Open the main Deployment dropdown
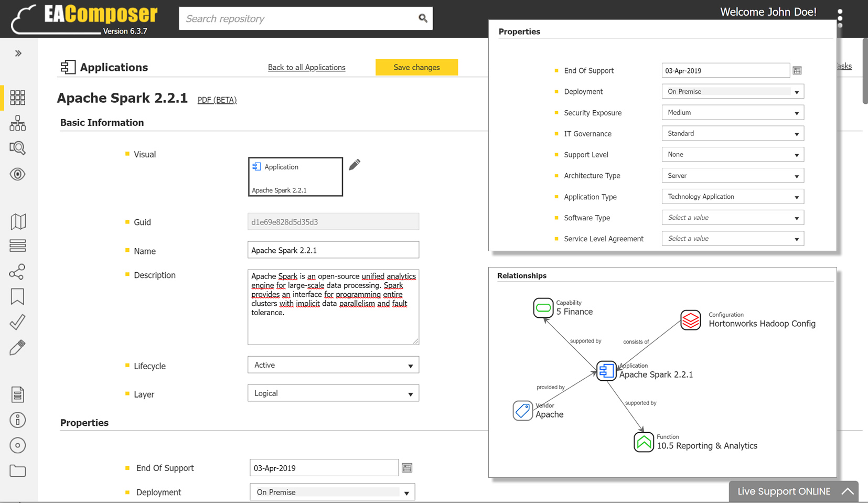This screenshot has width=868, height=503. 333,492
